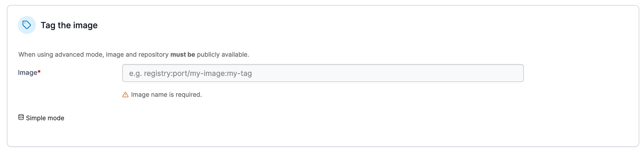Click the blue tag icon
Viewport: 644px width, 154px height.
coord(27,25)
